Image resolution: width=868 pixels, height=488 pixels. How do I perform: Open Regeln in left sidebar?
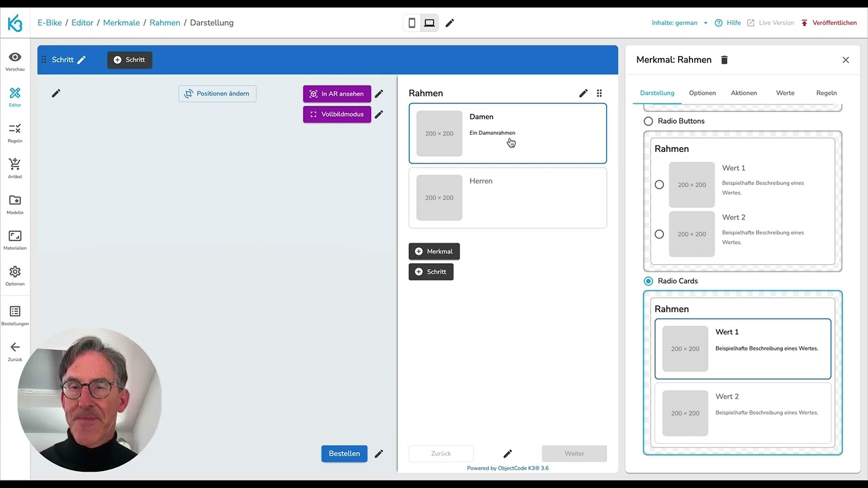pos(15,133)
